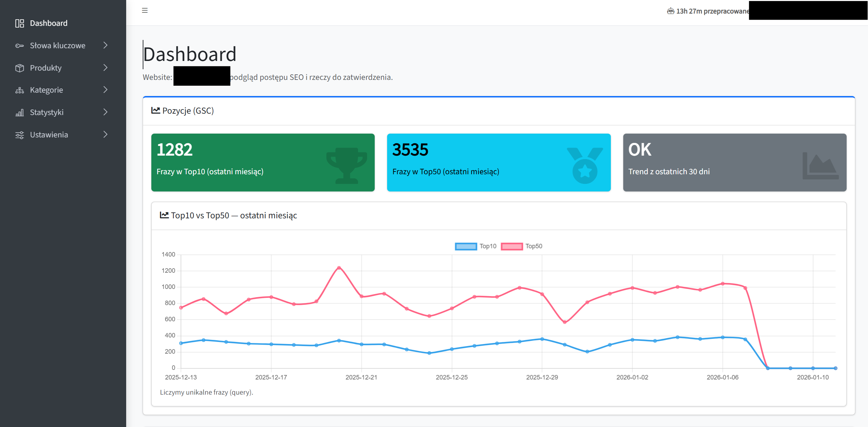Open the Statystyki menu item
The width and height of the screenshot is (868, 427).
pyautogui.click(x=47, y=113)
